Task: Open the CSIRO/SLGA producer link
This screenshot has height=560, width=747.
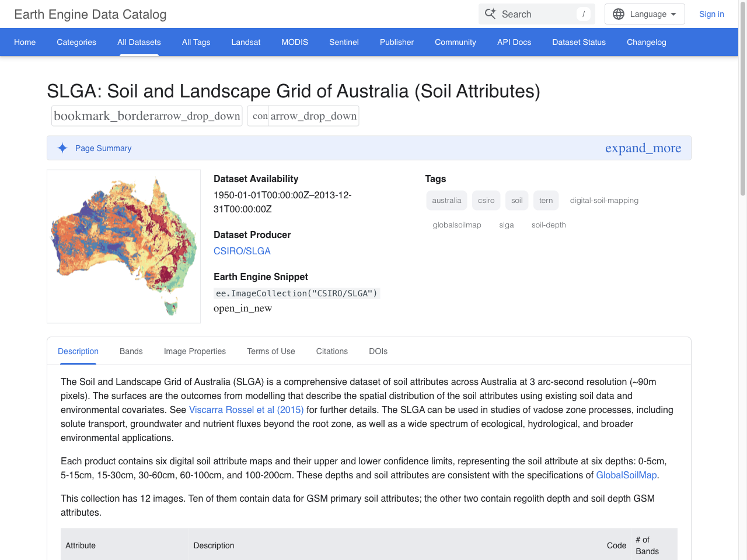Action: (x=242, y=251)
